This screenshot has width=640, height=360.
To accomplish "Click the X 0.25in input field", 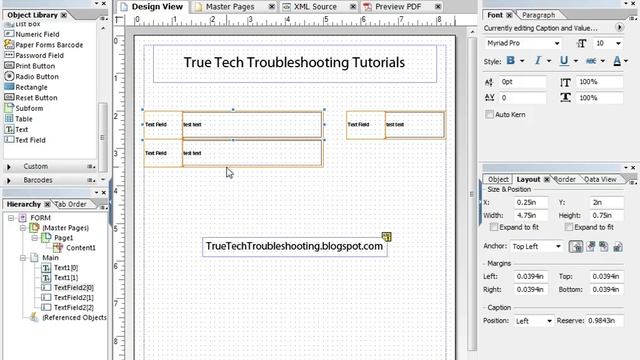I will [531, 202].
